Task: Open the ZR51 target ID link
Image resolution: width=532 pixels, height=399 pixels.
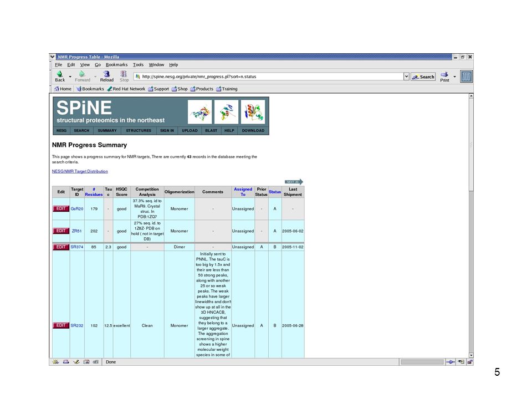Action: point(76,231)
